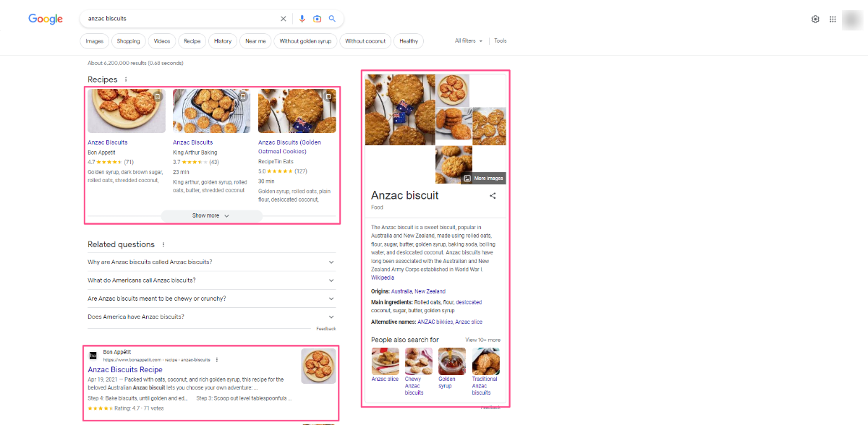
Task: Click More images button
Action: tap(484, 178)
